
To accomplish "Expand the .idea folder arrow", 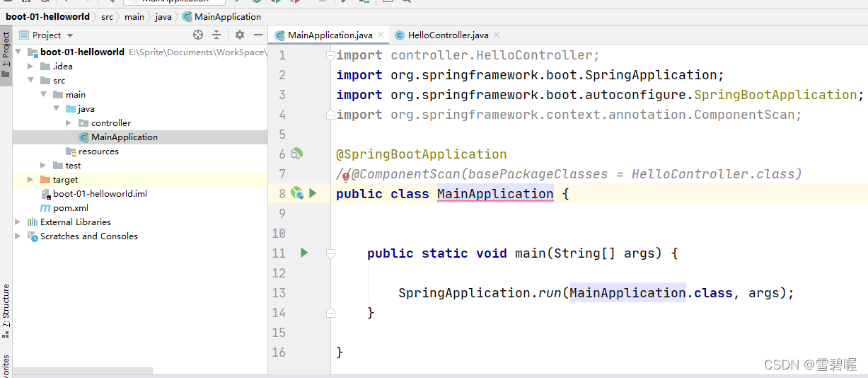I will pyautogui.click(x=30, y=66).
